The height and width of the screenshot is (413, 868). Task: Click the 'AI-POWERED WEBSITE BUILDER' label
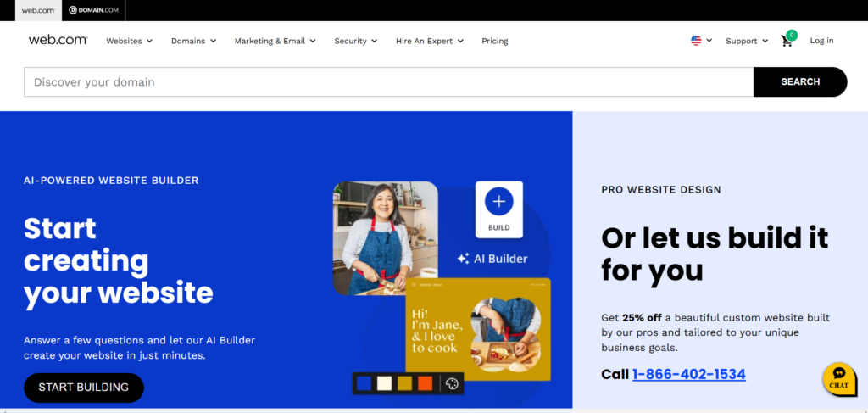(x=111, y=181)
